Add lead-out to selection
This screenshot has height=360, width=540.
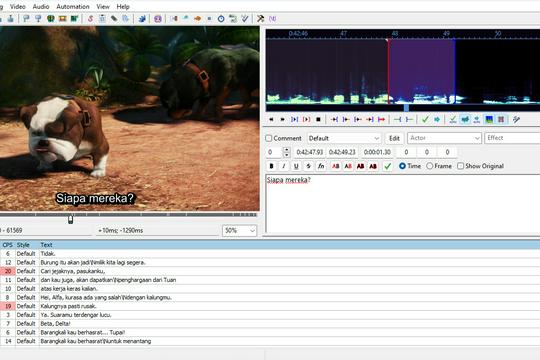[409, 120]
